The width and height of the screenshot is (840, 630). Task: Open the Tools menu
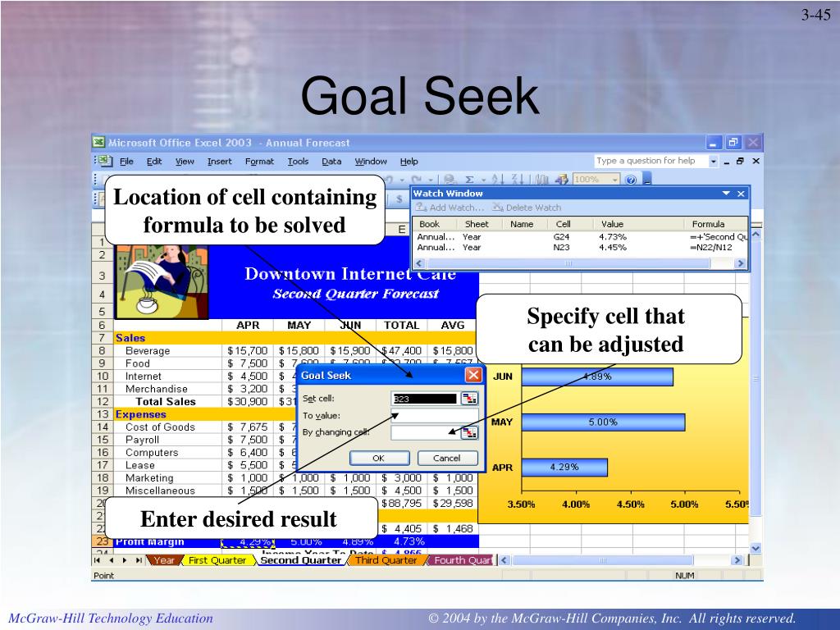298,162
